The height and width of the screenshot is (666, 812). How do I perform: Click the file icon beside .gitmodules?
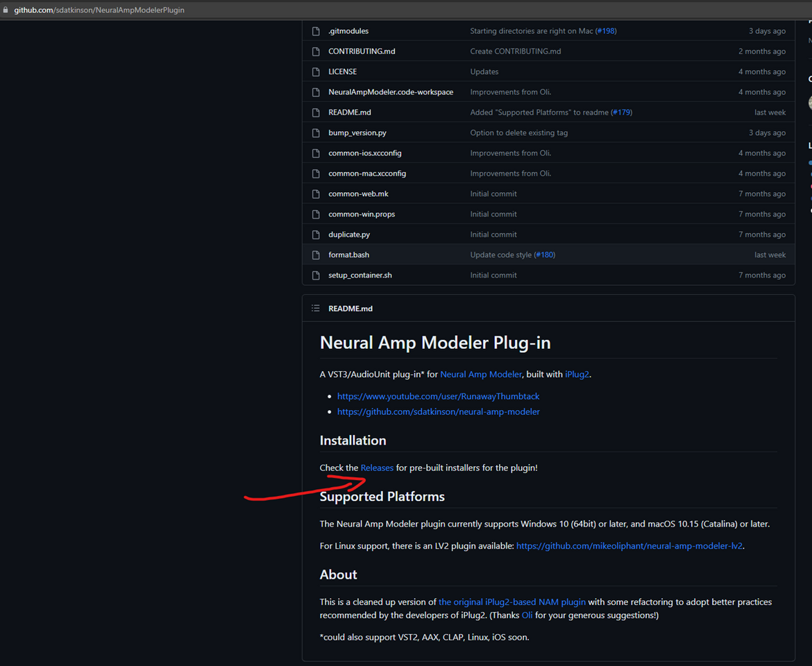pos(316,31)
